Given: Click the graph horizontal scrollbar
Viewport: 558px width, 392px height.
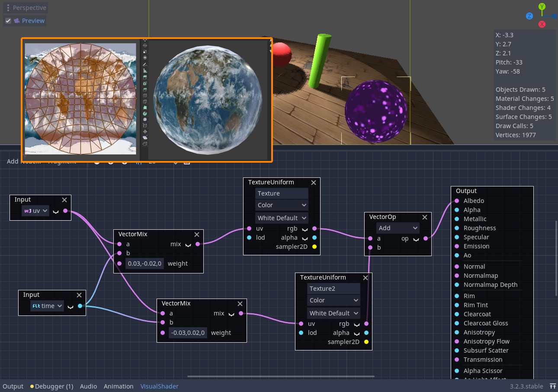Looking at the screenshot, I should point(281,376).
